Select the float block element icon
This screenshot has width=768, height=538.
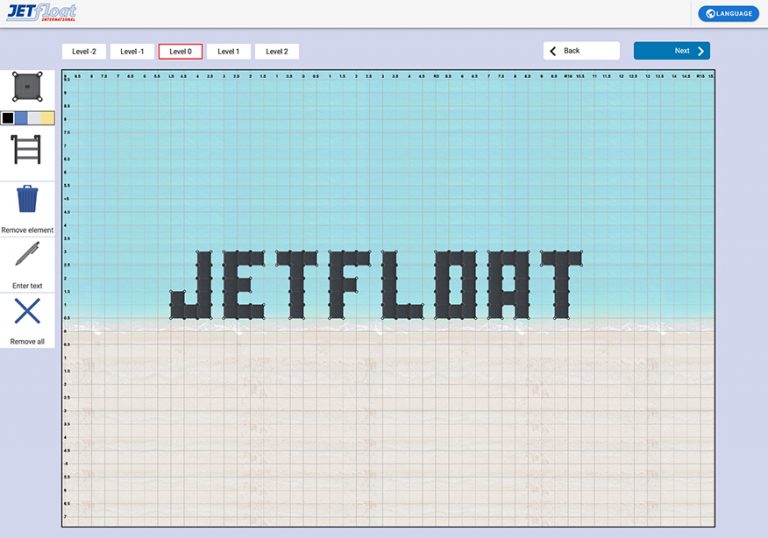(x=27, y=87)
